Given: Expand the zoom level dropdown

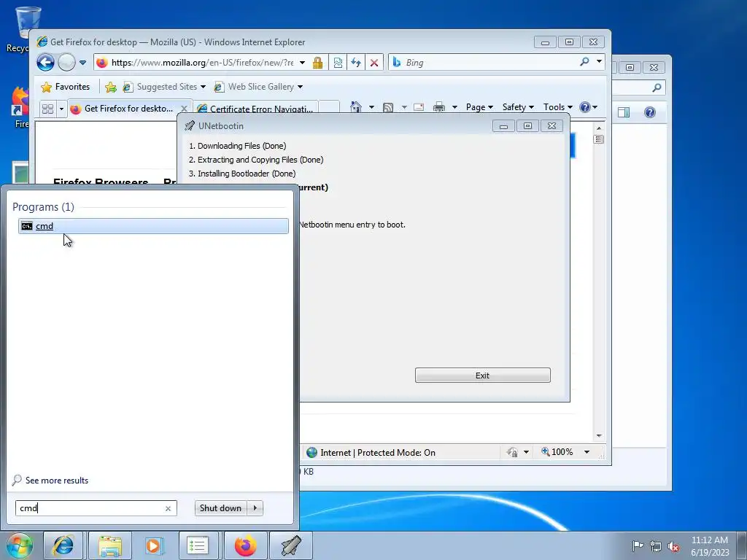Looking at the screenshot, I should point(587,452).
